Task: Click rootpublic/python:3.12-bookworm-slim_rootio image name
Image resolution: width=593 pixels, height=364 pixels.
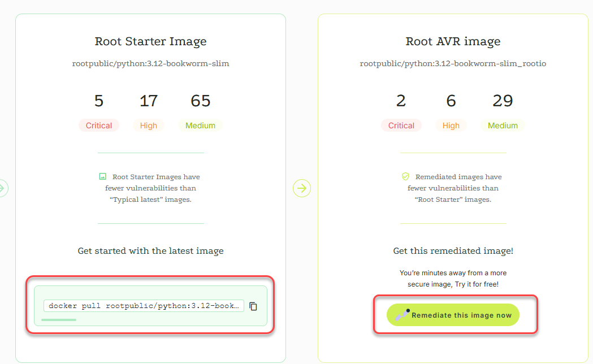Action: pos(453,63)
